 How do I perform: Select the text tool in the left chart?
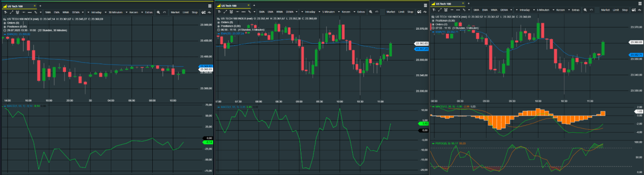[x=6, y=12]
